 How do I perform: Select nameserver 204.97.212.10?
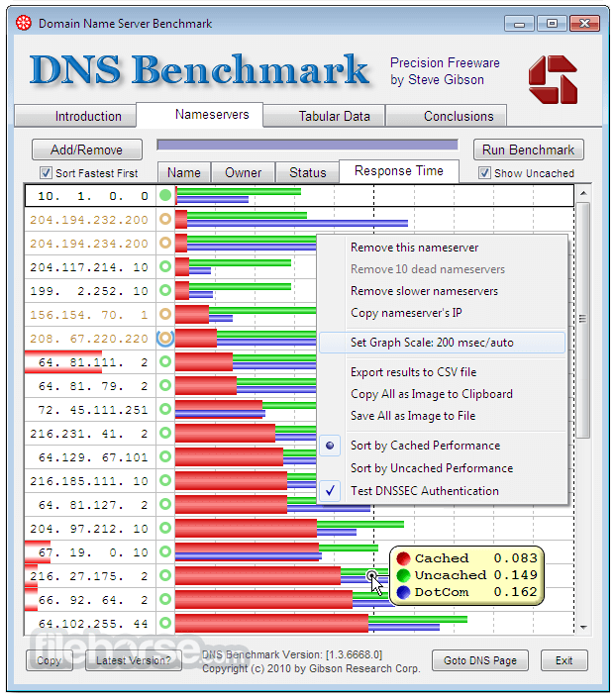pos(89,529)
